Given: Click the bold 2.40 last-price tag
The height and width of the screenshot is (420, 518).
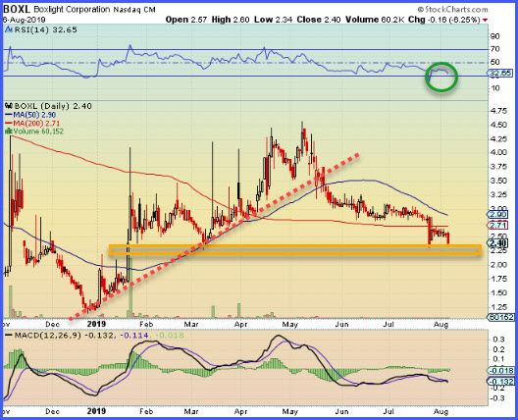Looking at the screenshot, I should tap(498, 243).
